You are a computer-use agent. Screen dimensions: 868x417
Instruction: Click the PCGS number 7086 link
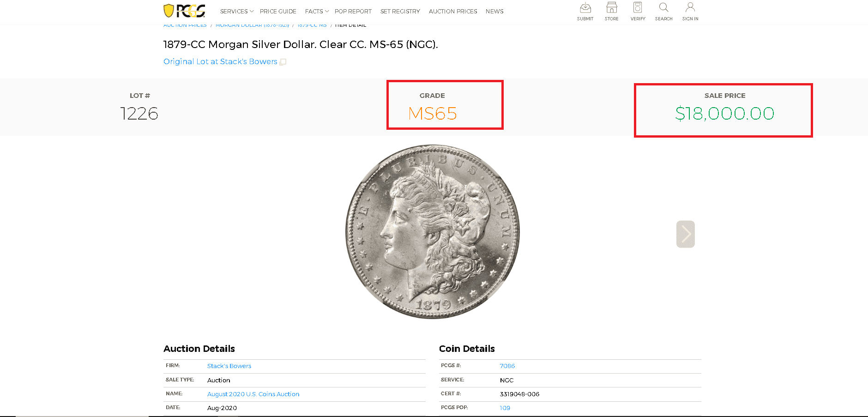coord(507,366)
